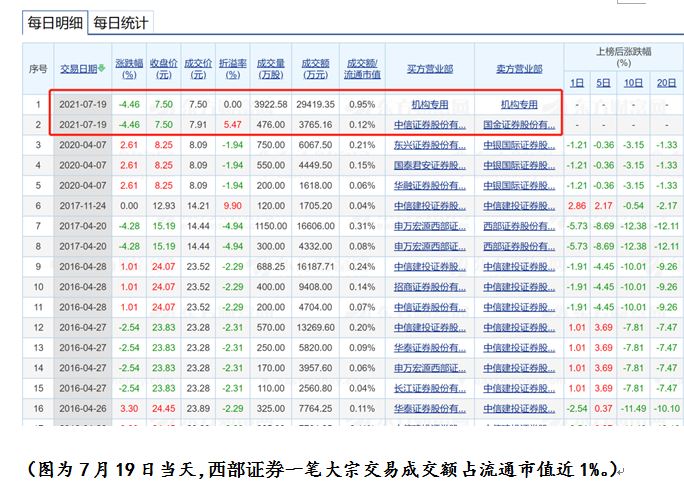Open buyer 中信建投证券股... in row 6
Screen dimensions: 684x482
[430, 206]
